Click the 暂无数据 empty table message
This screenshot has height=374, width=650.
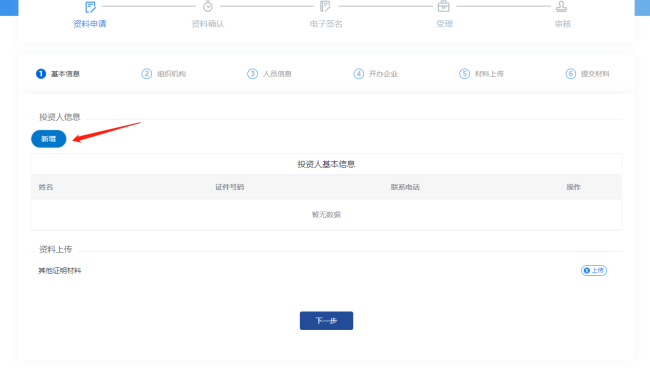[x=326, y=214]
